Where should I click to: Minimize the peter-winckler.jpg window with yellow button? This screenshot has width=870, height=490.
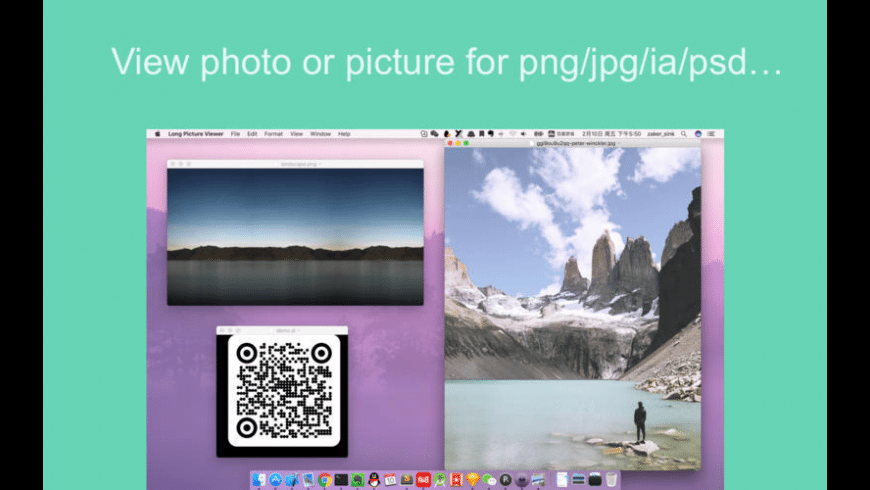(x=458, y=143)
